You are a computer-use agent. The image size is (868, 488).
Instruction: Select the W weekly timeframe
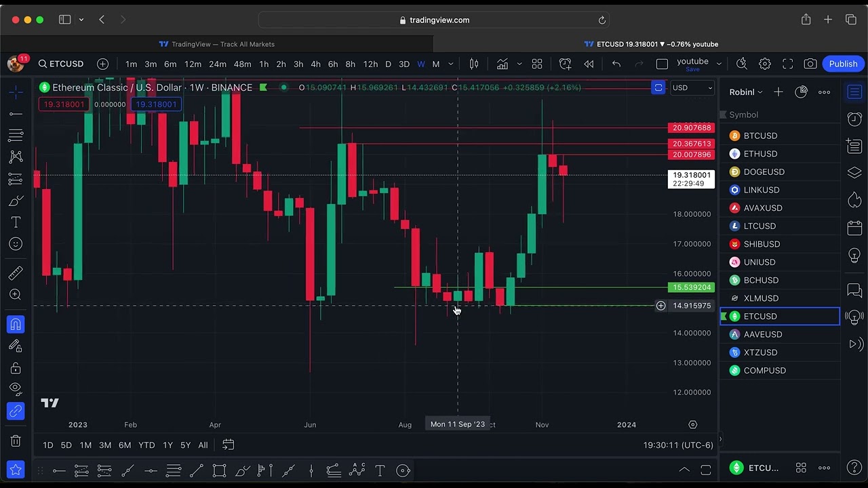tap(421, 64)
